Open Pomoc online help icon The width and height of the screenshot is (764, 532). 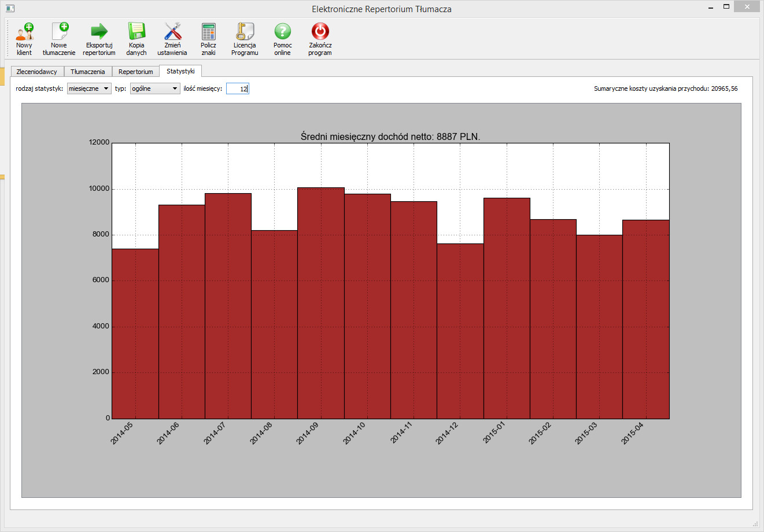[x=283, y=31]
